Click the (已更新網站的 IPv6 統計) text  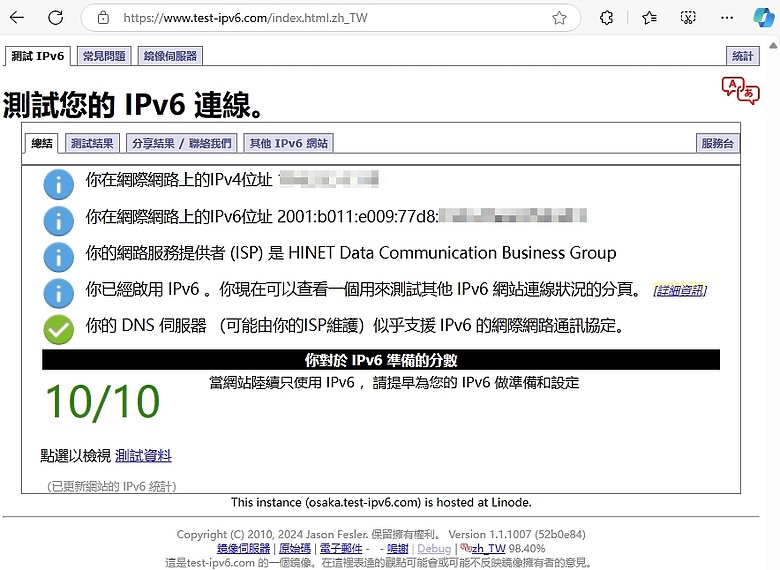(x=112, y=486)
